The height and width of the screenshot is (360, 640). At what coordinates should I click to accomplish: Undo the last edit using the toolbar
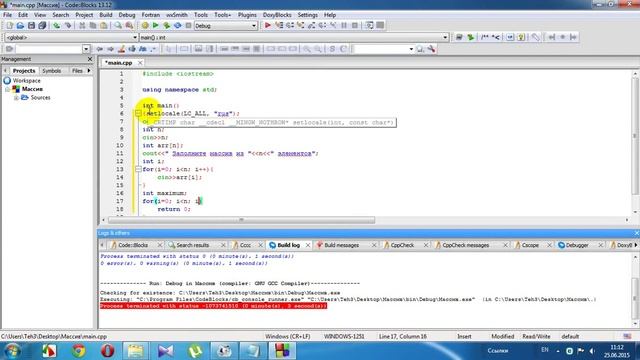pos(57,26)
